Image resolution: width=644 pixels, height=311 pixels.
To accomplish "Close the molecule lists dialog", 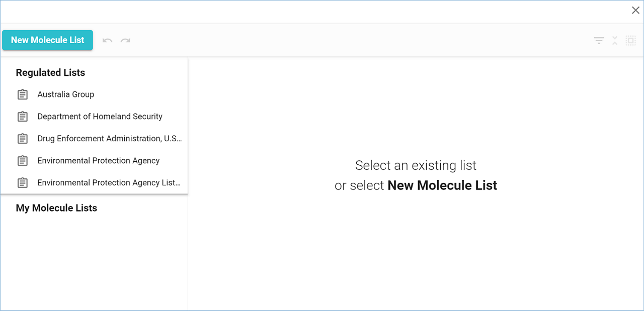I will 635,11.
